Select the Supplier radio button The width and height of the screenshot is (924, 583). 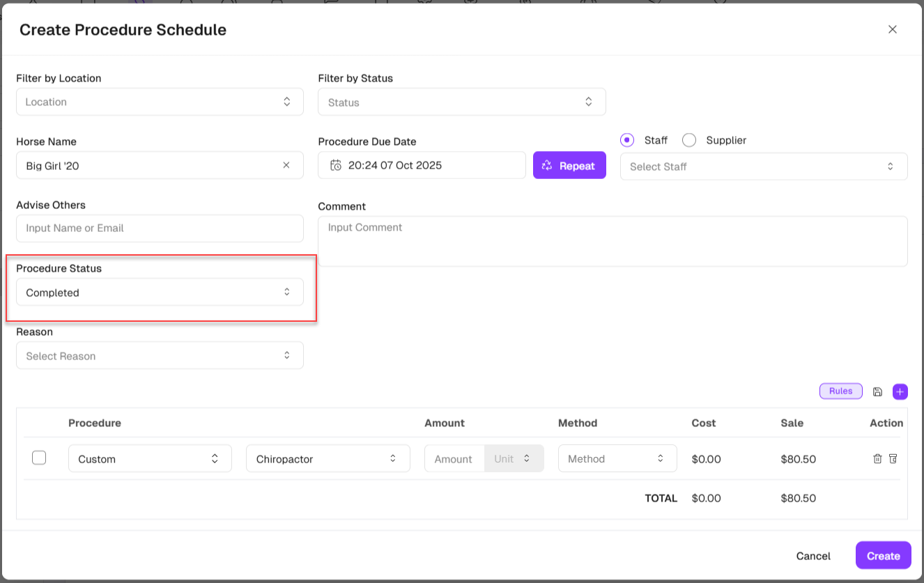689,140
